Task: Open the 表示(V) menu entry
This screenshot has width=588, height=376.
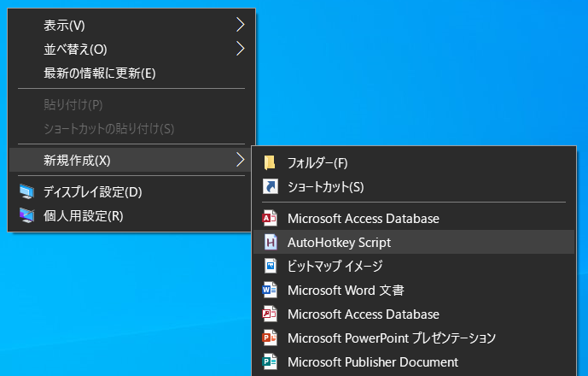Action: [131, 25]
